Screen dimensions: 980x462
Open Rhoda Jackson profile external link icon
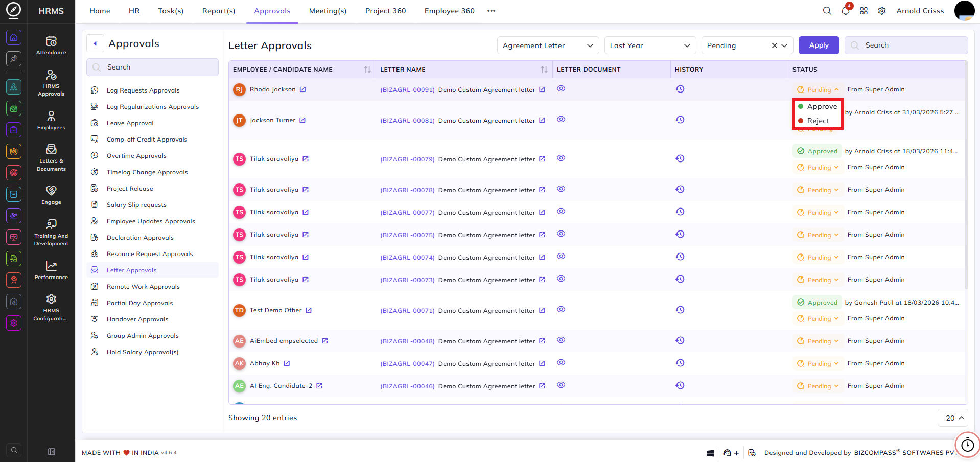click(302, 89)
